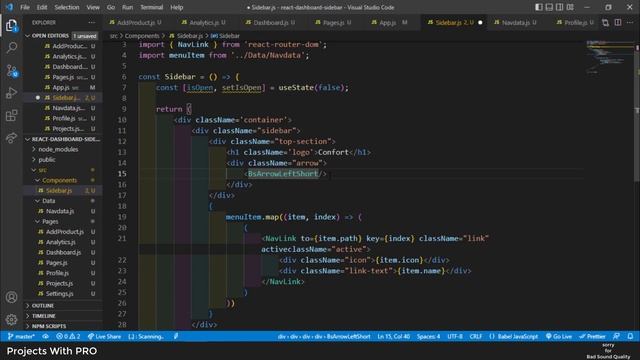
Task: Collapse the Data folder
Action: [x=48, y=201]
